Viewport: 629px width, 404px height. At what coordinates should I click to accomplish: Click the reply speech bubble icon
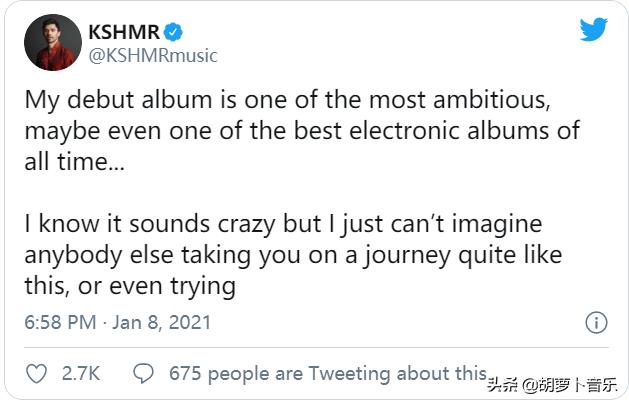point(144,374)
